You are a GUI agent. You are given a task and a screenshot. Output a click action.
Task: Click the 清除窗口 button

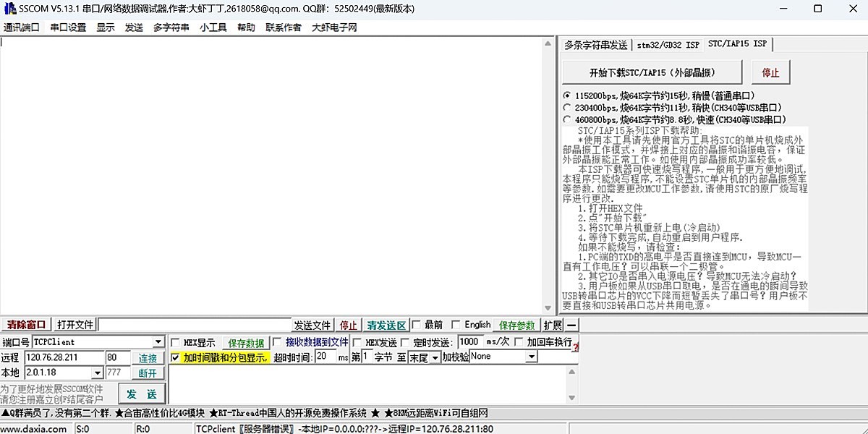[x=25, y=324]
